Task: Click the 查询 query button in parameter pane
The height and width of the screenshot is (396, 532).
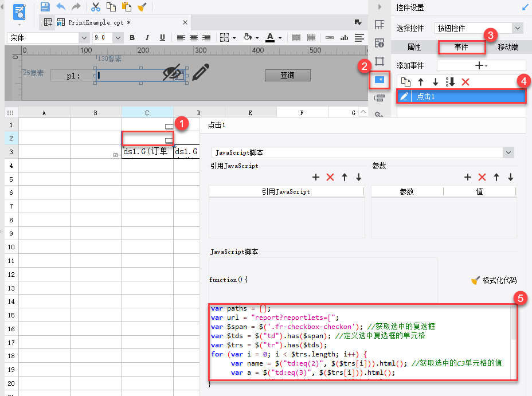Action: (287, 75)
